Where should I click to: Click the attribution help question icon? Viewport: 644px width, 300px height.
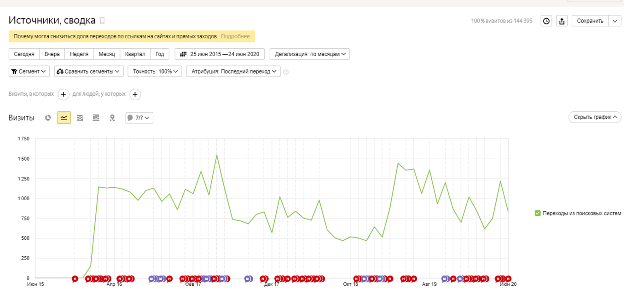coord(286,72)
